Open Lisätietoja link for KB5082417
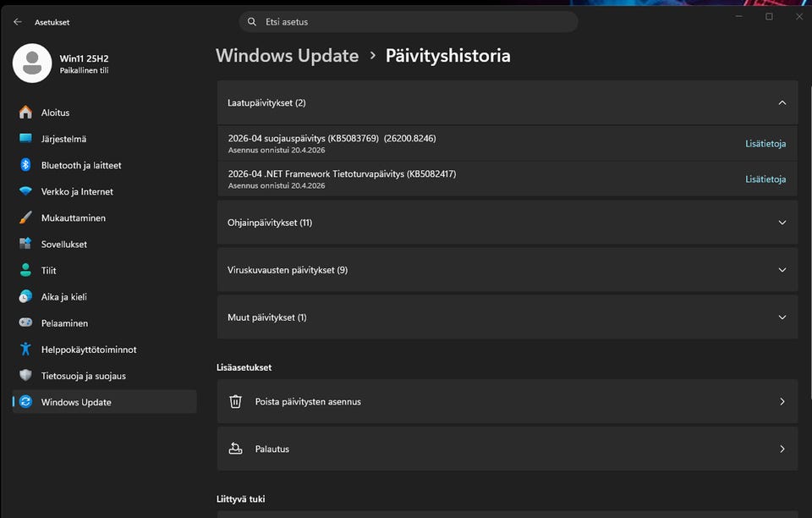The image size is (812, 518). click(765, 179)
